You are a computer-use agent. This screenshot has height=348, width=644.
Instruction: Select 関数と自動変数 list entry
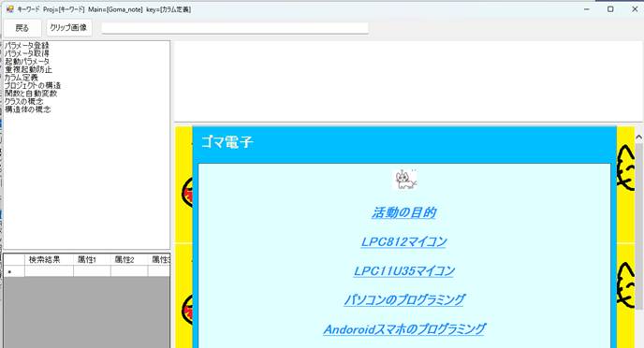click(x=31, y=94)
